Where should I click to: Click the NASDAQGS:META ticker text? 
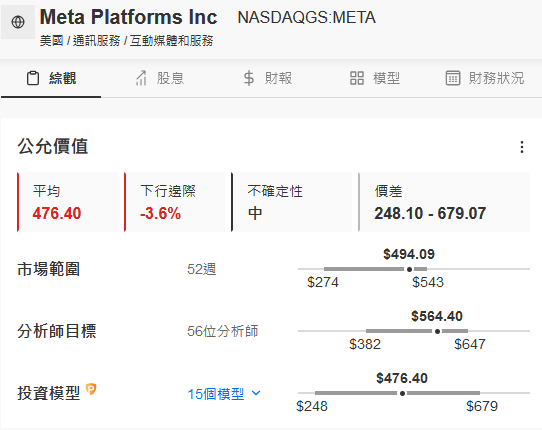307,17
